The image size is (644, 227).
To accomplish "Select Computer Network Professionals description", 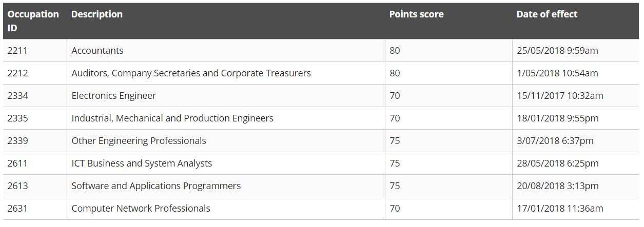I will [141, 209].
